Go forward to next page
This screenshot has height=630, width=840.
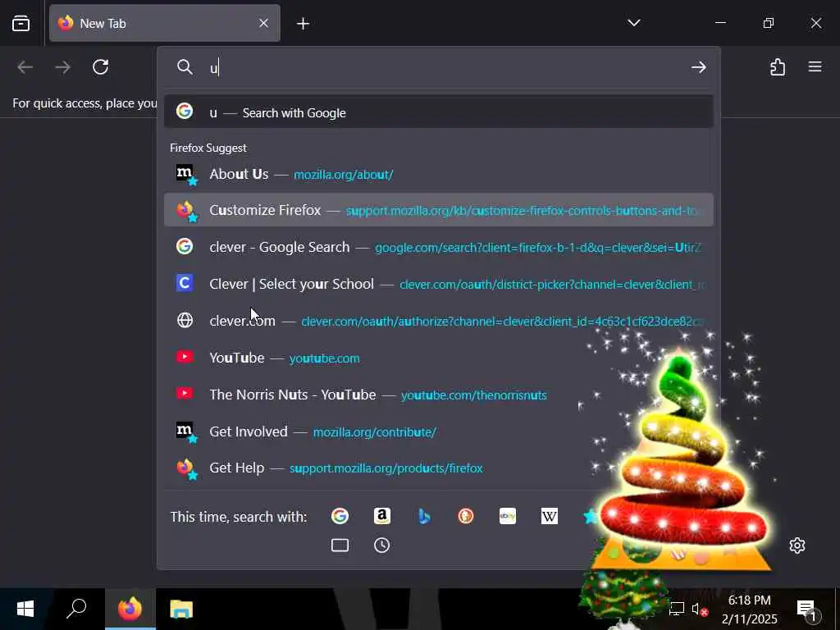point(63,67)
